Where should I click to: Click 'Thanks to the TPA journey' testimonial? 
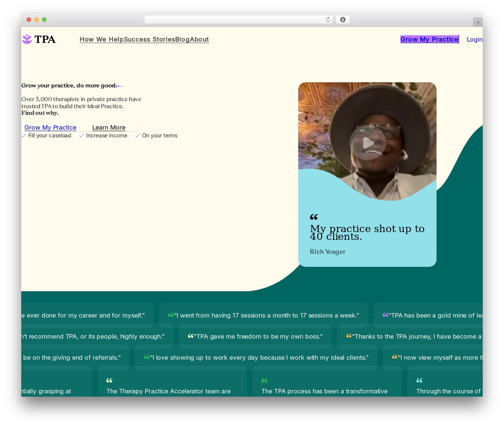coord(410,336)
